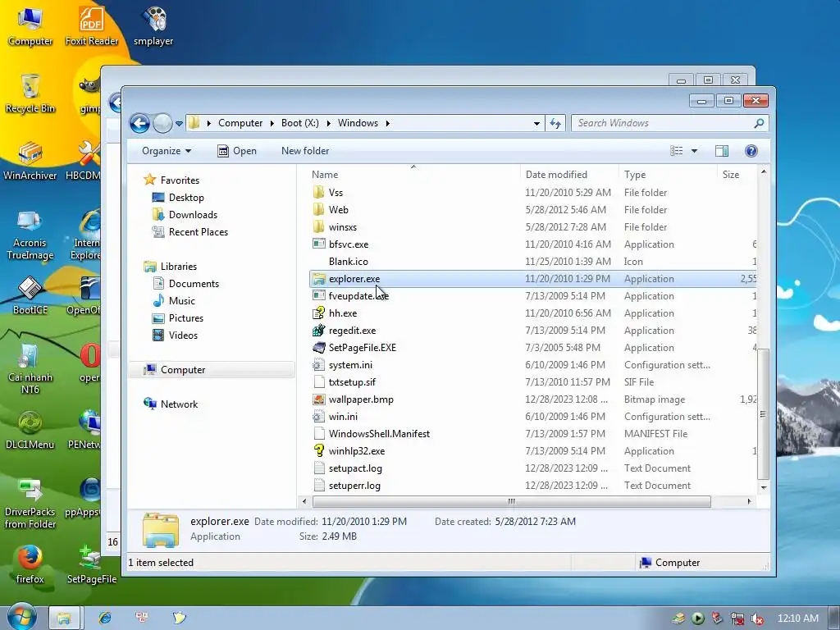Click Open toolbar button

pos(237,151)
